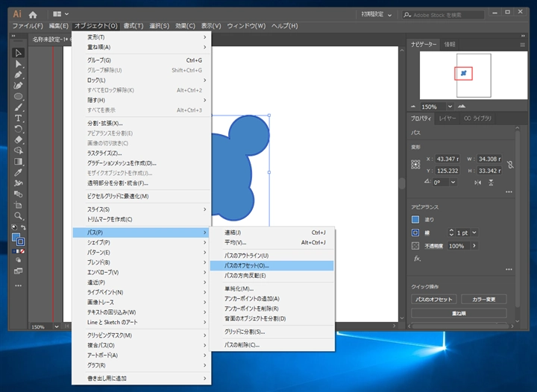This screenshot has height=392, width=537.
Task: Click the 重ね順 quick action button
Action: coord(459,313)
